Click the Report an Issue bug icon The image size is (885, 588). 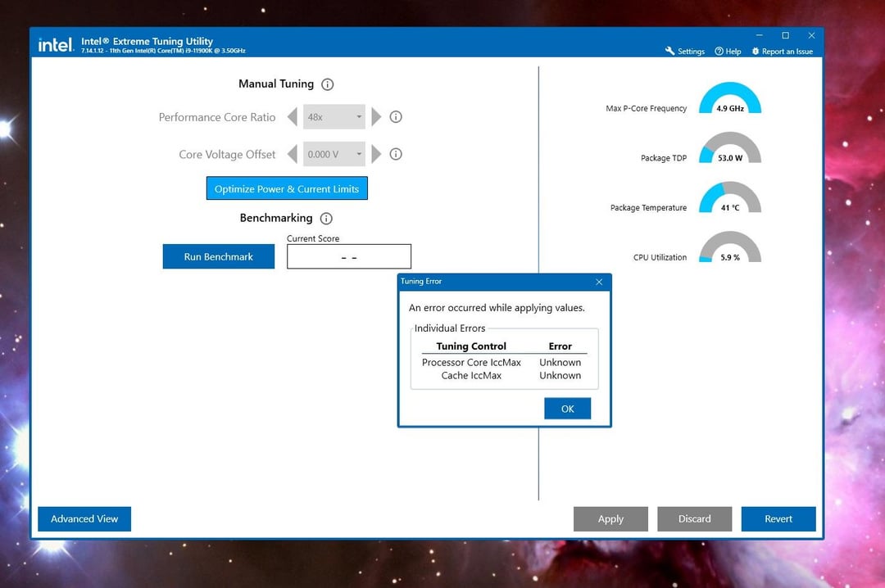pyautogui.click(x=756, y=52)
